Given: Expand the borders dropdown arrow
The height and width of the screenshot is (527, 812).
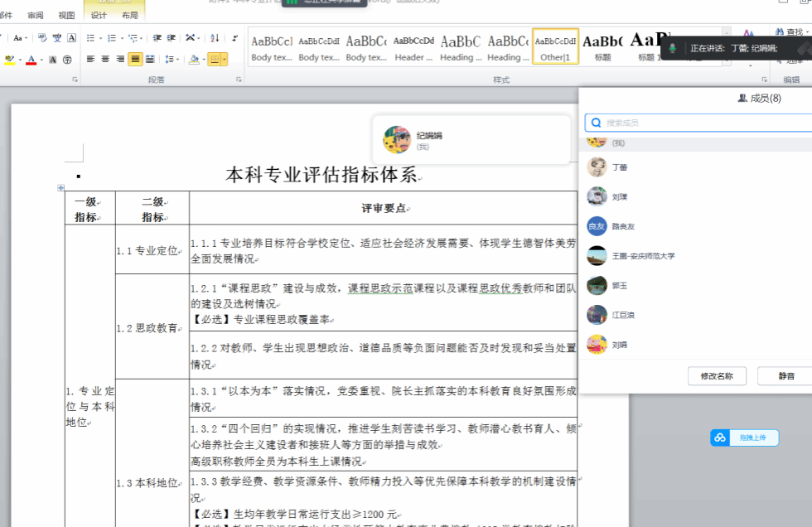Looking at the screenshot, I should point(225,59).
